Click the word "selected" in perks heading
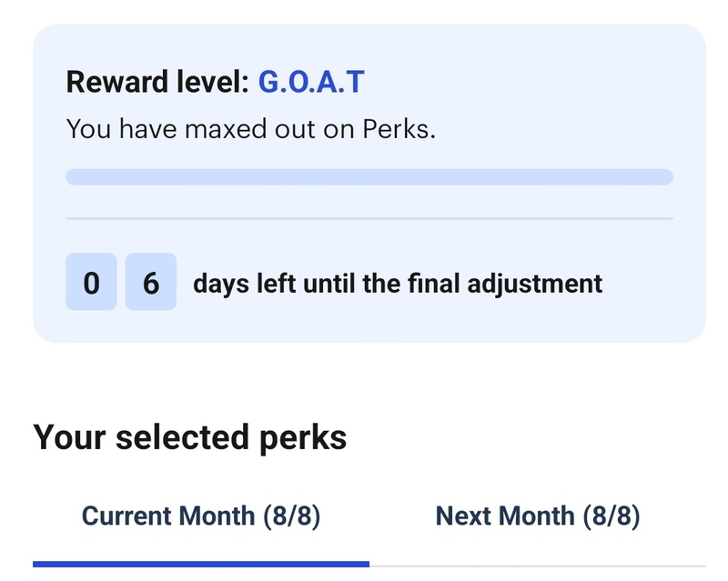Screen dimensions: 728x581 tap(188, 437)
